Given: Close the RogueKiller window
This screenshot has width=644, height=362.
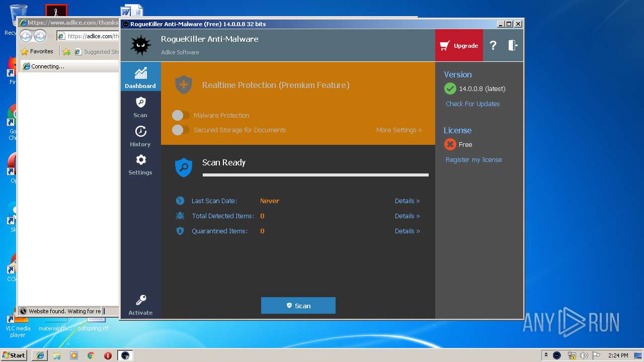Looking at the screenshot, I should (518, 24).
